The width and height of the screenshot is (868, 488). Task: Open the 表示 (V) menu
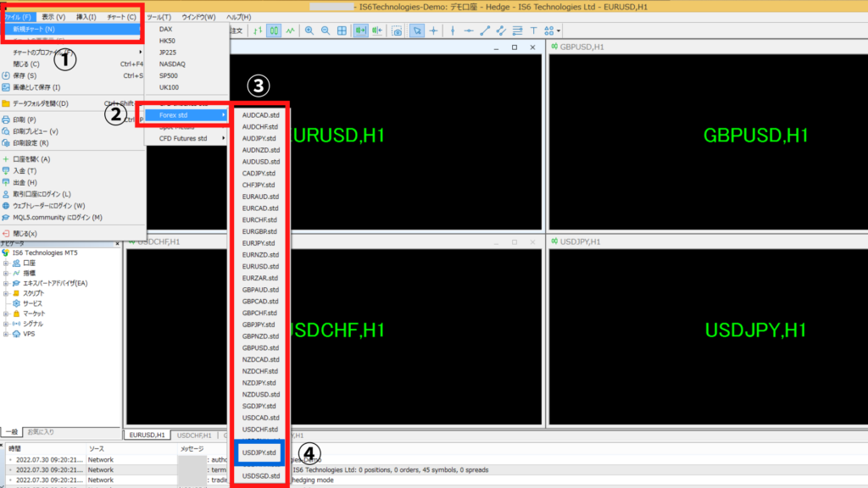point(53,17)
